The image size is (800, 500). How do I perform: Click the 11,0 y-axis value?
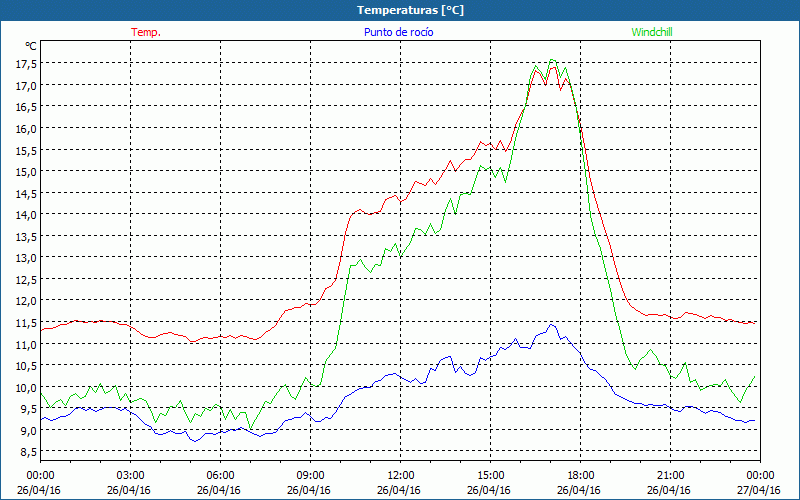[26, 344]
